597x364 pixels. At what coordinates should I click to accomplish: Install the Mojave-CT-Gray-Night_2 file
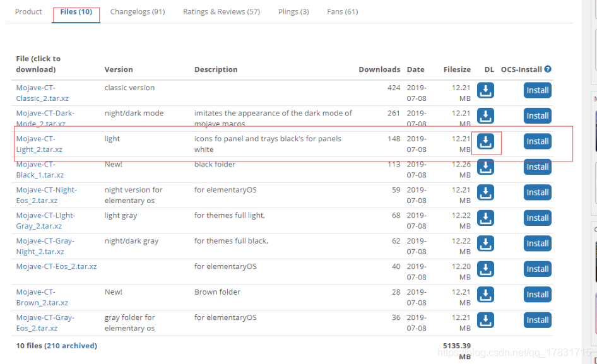[x=537, y=244]
